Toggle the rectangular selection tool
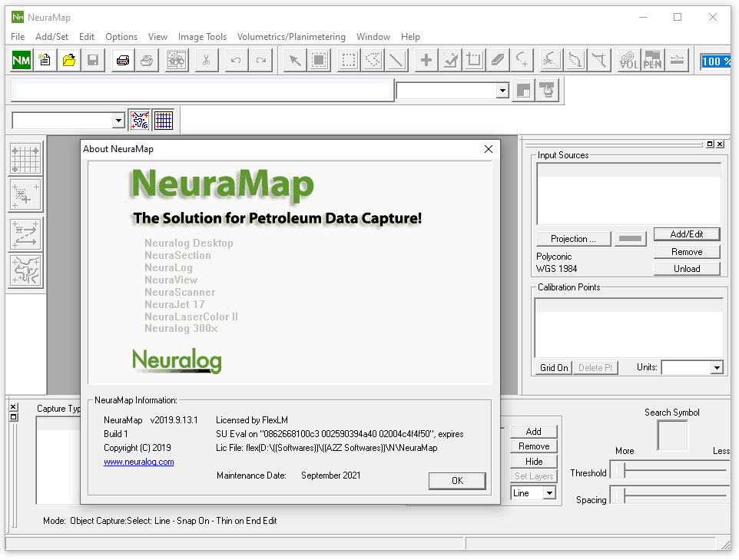The image size is (739, 560). click(x=348, y=60)
